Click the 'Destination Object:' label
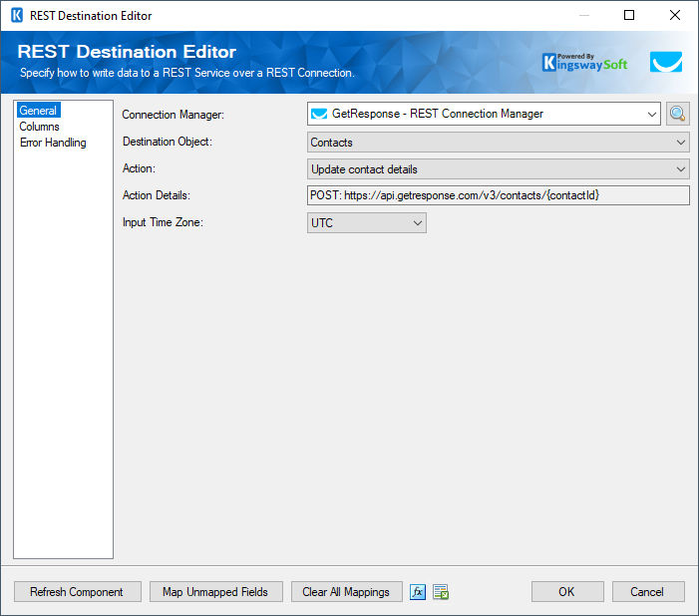The image size is (699, 616). point(168,142)
